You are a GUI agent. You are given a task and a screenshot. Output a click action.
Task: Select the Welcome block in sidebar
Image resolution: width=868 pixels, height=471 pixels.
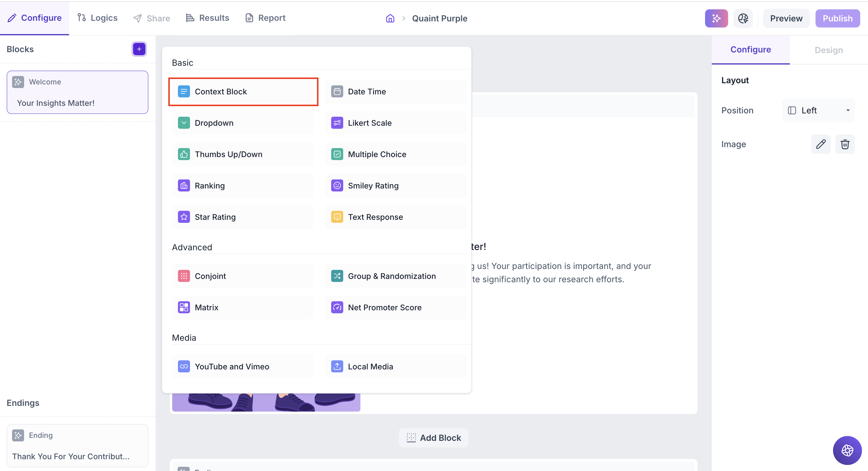[x=77, y=92]
